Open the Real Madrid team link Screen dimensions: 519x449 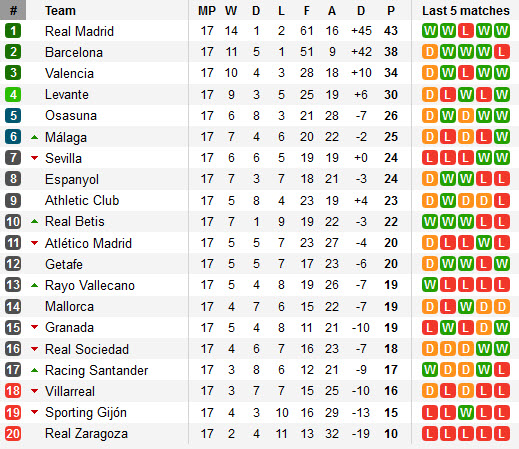(x=79, y=31)
